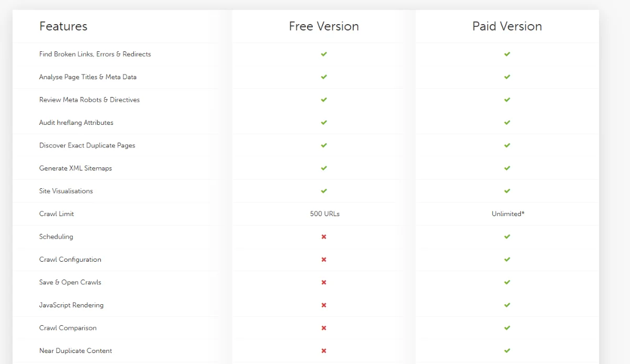
Task: Click Free Version checkmark for Site Visualisations
Action: pyautogui.click(x=324, y=191)
